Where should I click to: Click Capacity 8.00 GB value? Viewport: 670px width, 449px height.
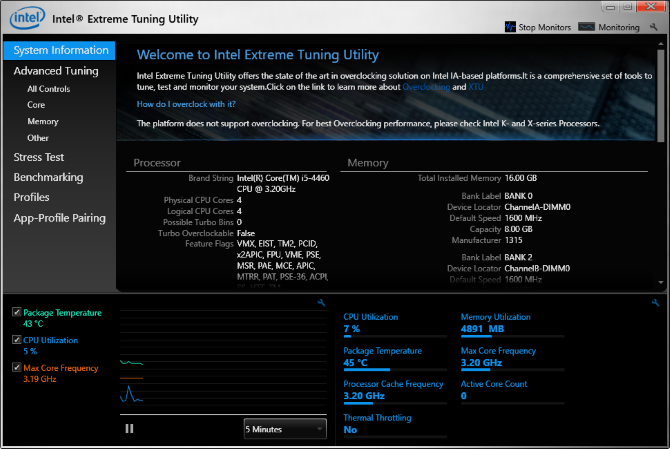[518, 229]
